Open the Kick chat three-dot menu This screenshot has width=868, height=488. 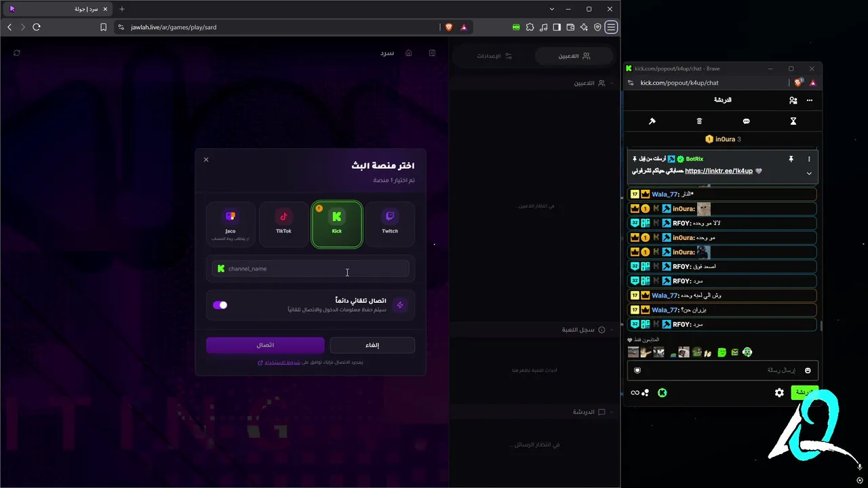click(x=810, y=100)
